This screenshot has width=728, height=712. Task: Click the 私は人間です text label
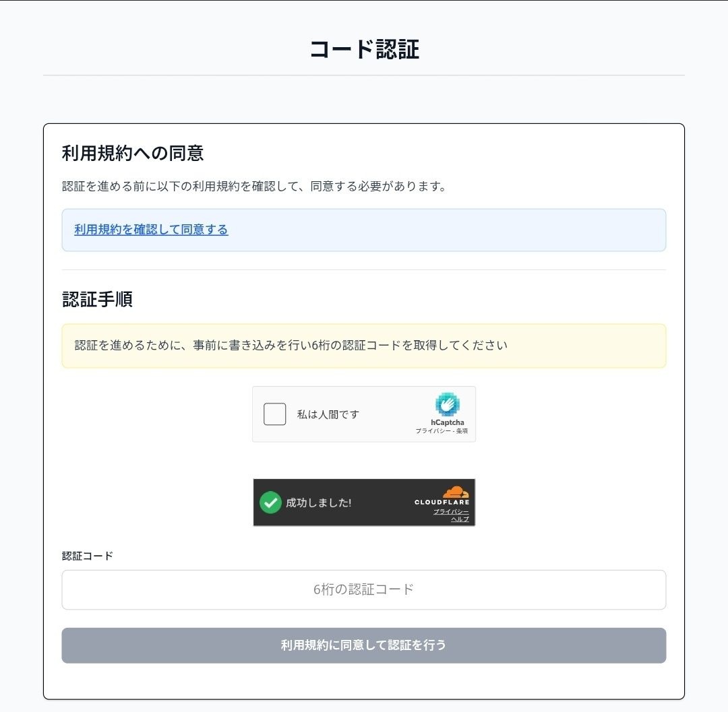[x=328, y=414]
